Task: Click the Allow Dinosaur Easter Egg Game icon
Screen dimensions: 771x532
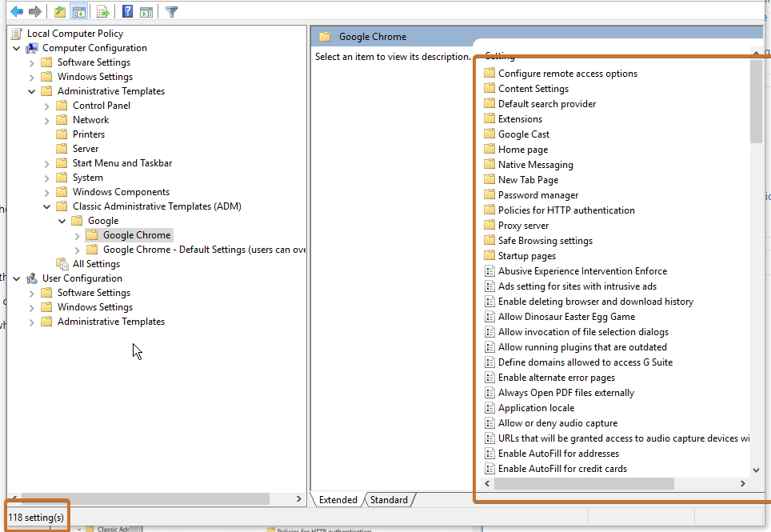Action: [489, 317]
